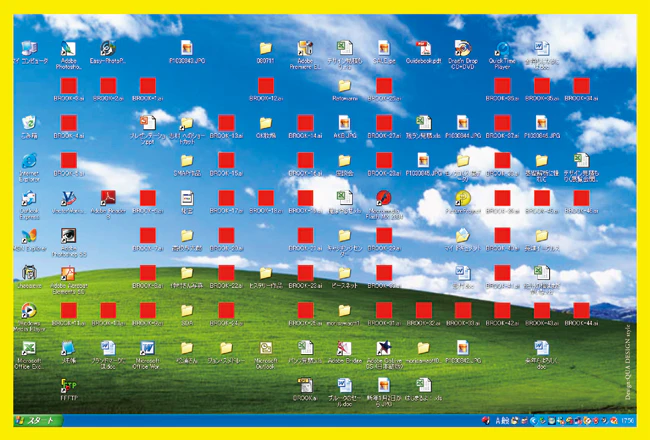Select the Drag'n Drop CD+DVD icon

coord(463,49)
